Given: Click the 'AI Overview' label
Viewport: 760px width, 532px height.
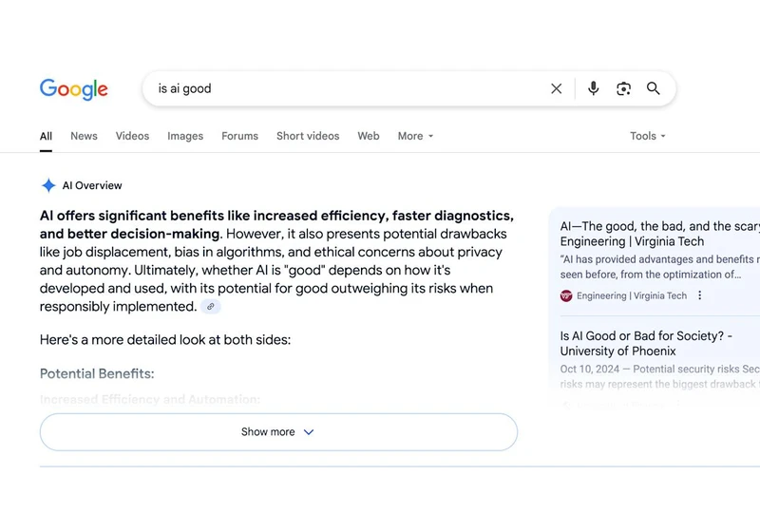Looking at the screenshot, I should pyautogui.click(x=92, y=185).
